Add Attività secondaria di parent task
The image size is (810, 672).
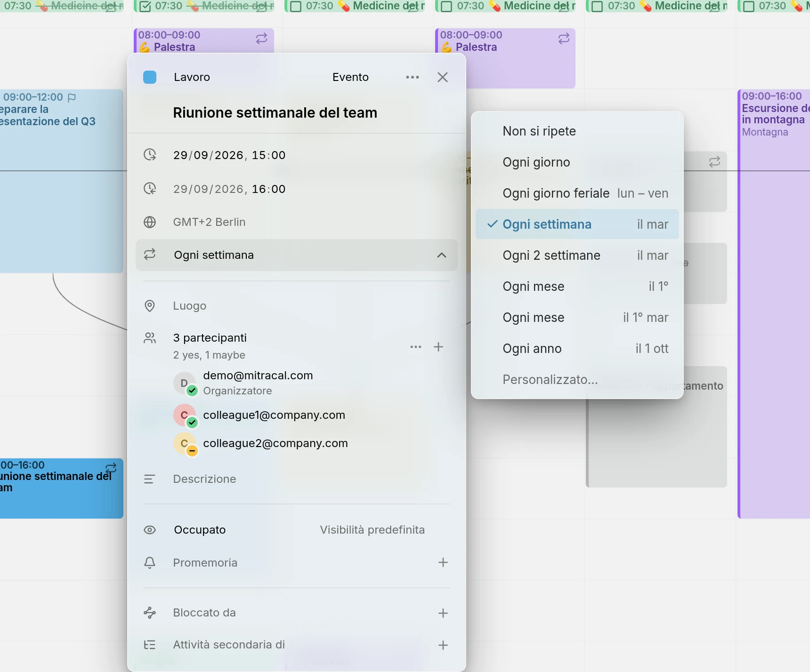point(443,645)
